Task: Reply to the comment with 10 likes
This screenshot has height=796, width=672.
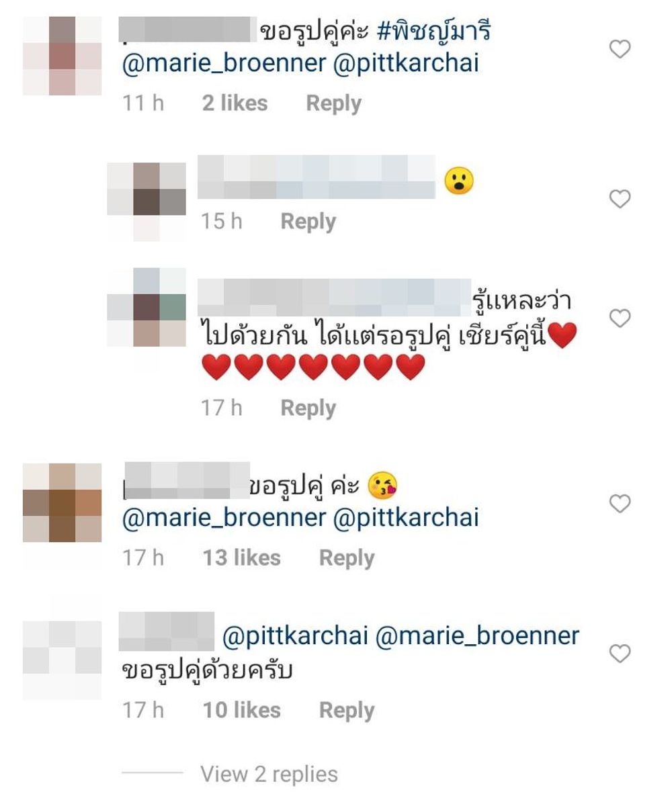Action: tap(347, 711)
